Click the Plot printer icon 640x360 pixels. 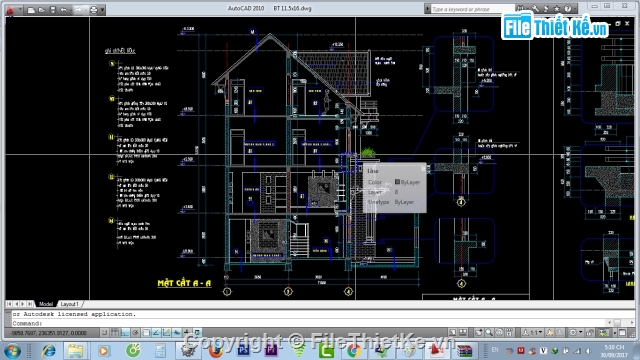[x=93, y=10]
